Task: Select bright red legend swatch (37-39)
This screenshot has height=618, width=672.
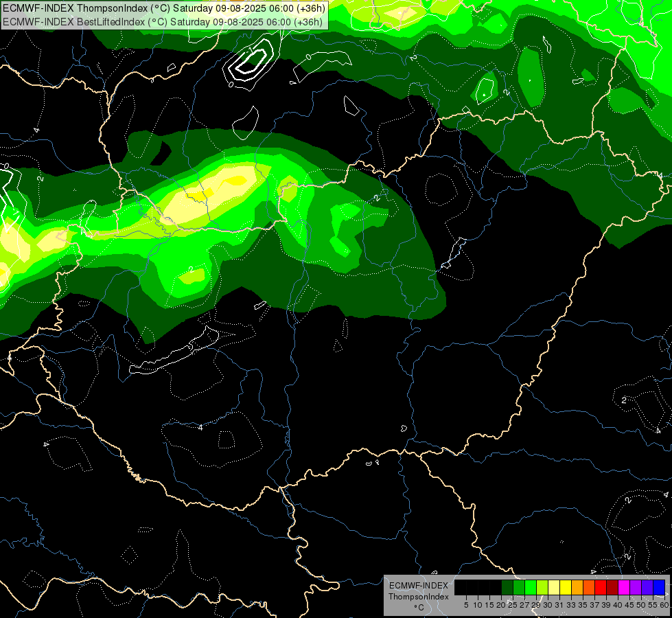Action: tap(601, 587)
